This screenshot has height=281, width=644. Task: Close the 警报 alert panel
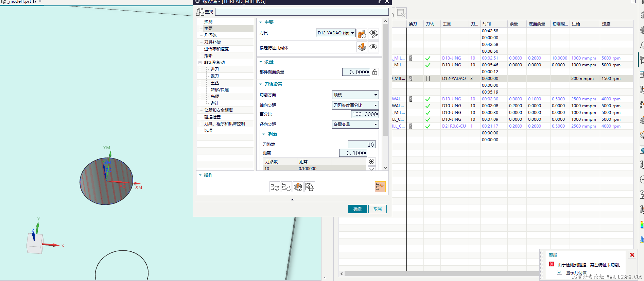[632, 255]
